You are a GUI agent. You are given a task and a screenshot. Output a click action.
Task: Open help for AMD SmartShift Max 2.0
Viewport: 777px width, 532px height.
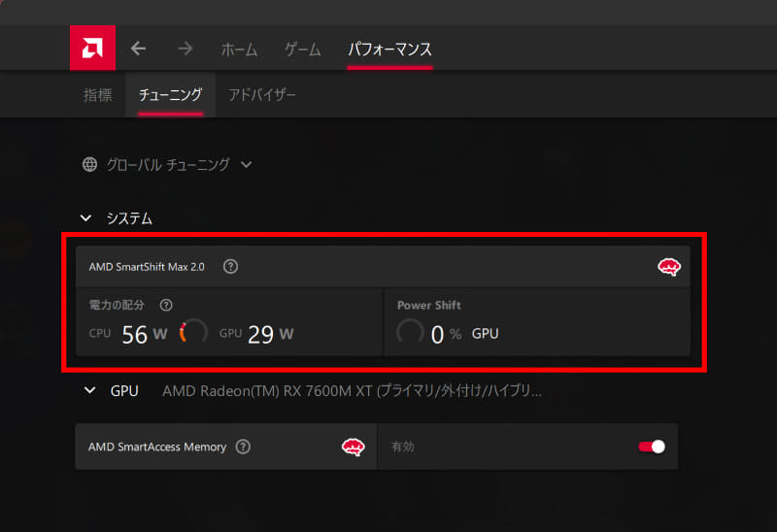[230, 267]
